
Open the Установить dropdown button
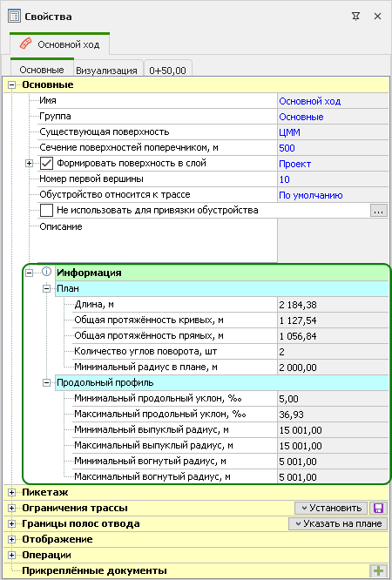tap(331, 508)
